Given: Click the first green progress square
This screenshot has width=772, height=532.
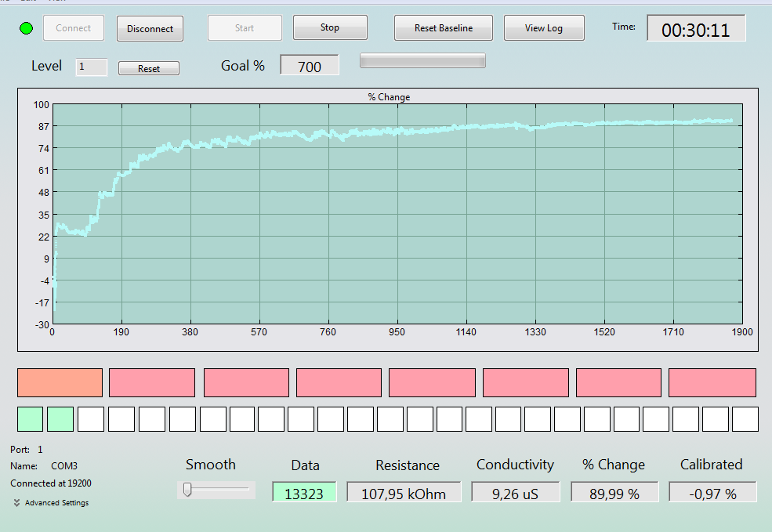Looking at the screenshot, I should [30, 419].
